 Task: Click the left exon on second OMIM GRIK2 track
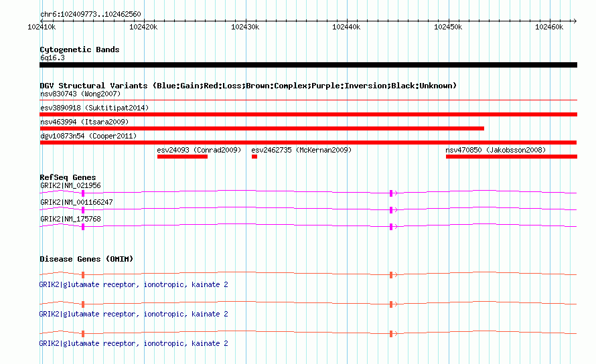coord(83,304)
